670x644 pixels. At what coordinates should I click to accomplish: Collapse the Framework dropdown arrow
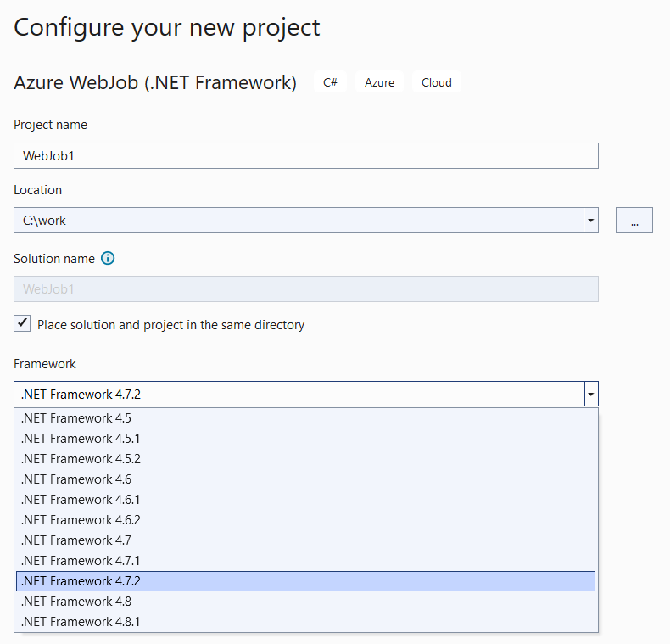click(x=591, y=394)
